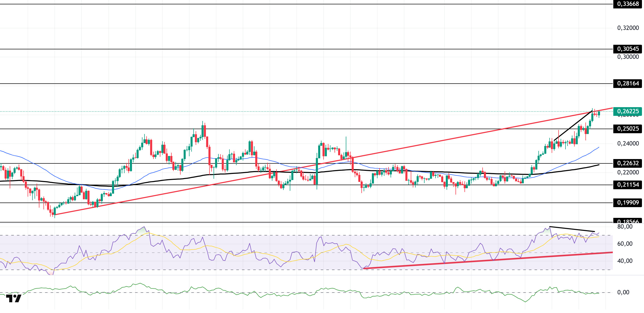Select the black divergence line on RSI
The image size is (644, 313).
tap(572, 229)
